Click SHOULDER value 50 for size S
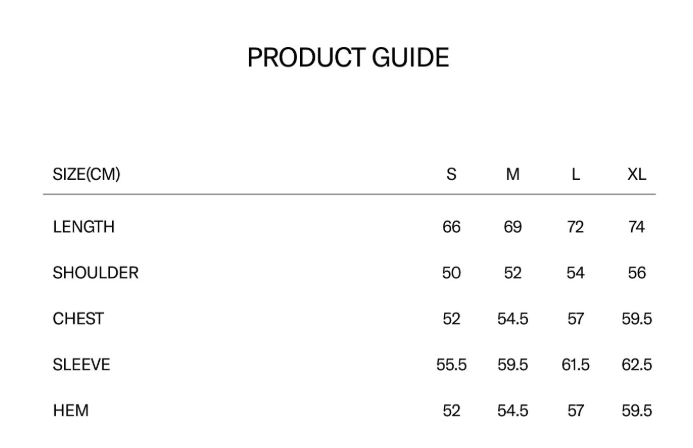This screenshot has height=448, width=693. [x=451, y=273]
